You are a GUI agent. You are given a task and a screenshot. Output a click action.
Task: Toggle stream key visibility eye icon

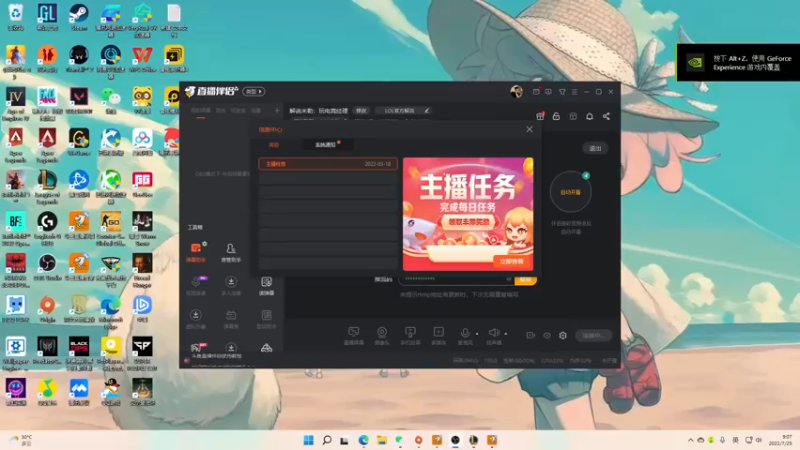509,279
